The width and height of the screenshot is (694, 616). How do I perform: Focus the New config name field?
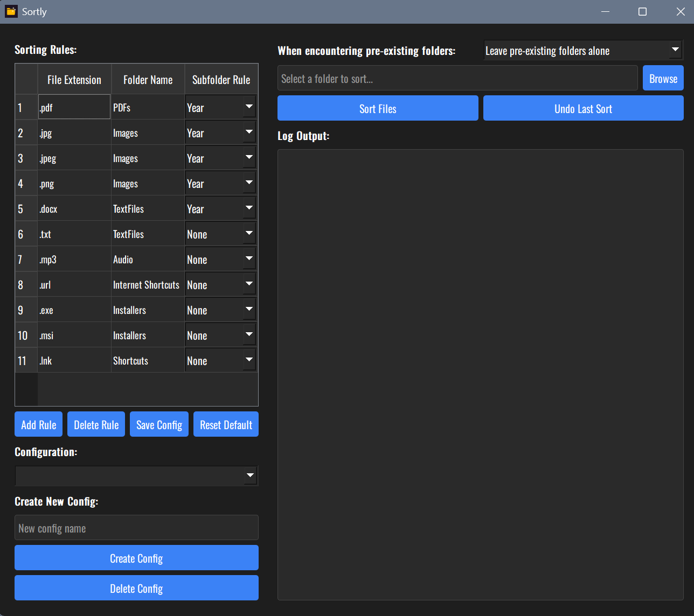click(x=136, y=528)
